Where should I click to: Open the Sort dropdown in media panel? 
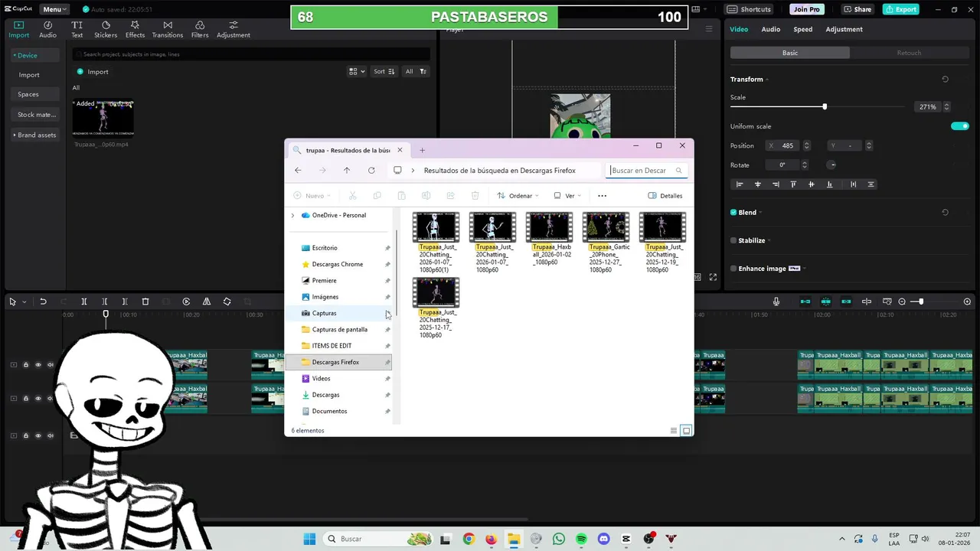tap(384, 71)
